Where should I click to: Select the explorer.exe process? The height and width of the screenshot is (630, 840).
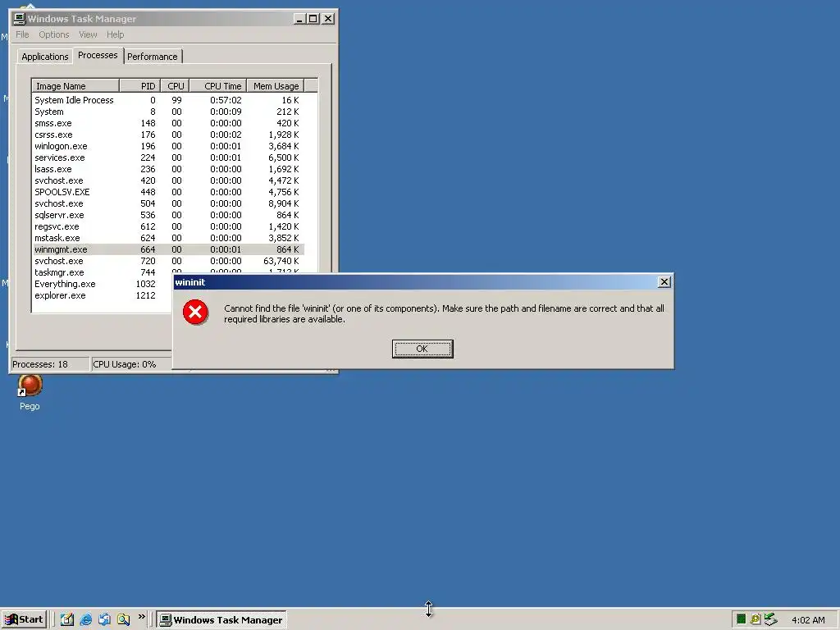tap(102, 295)
